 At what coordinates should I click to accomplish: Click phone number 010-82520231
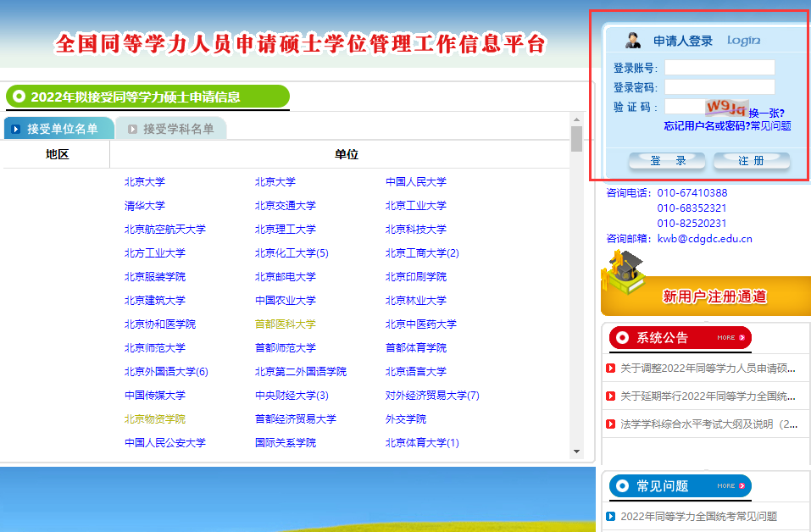point(692,224)
